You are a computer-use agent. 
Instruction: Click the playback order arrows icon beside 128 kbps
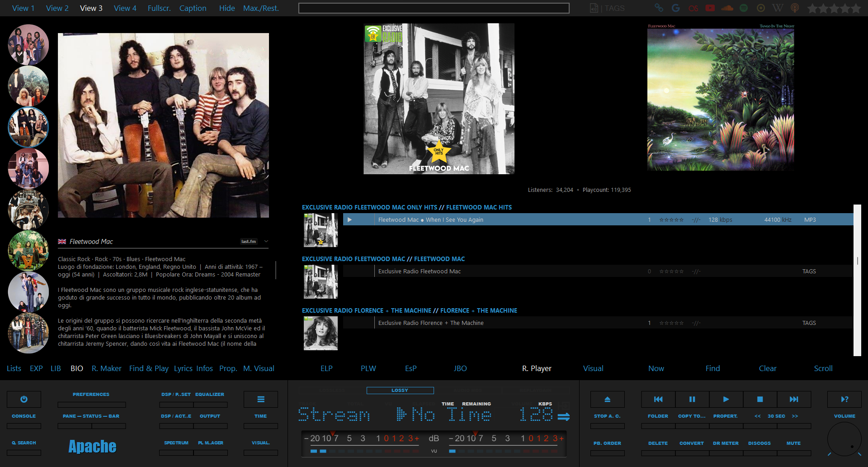[x=564, y=416]
